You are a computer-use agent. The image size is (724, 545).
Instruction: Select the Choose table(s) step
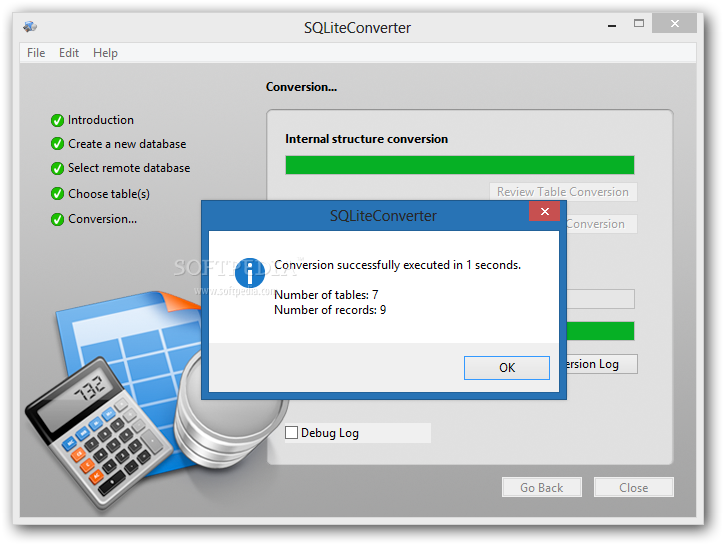(109, 194)
